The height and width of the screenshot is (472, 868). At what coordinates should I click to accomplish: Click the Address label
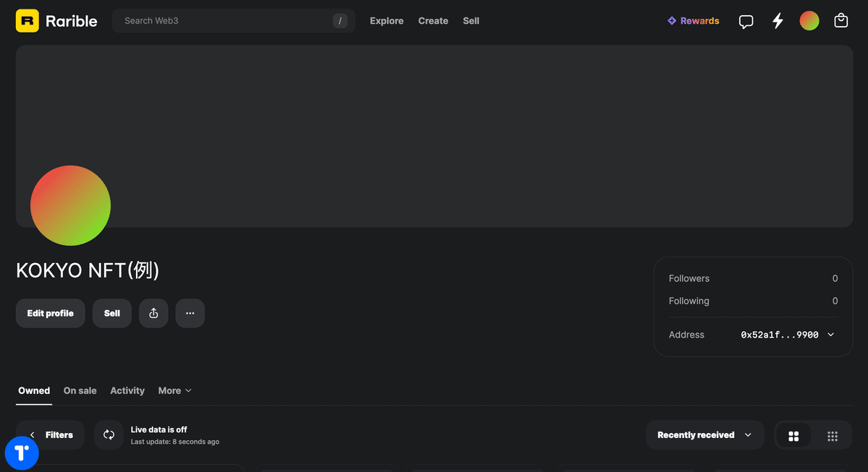tap(686, 335)
